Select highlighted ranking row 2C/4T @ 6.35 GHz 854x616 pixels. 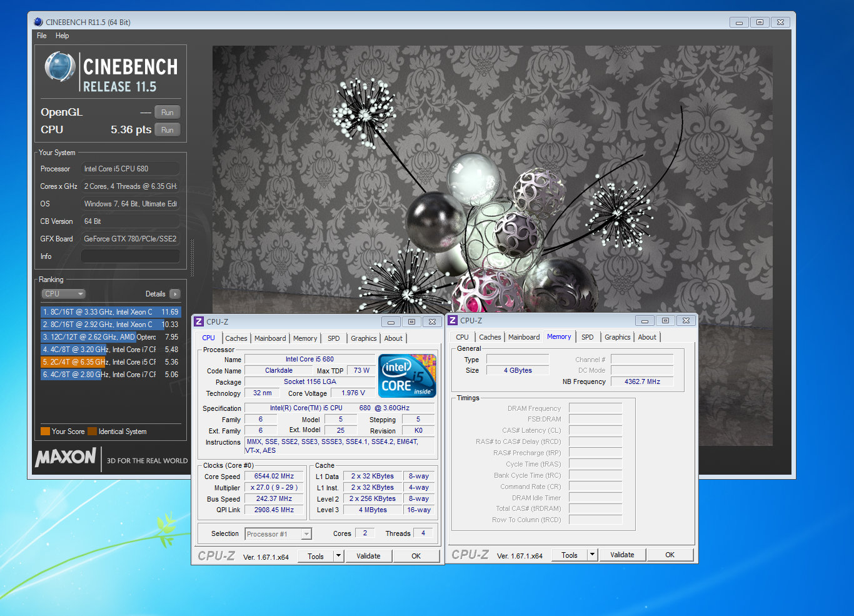(111, 362)
